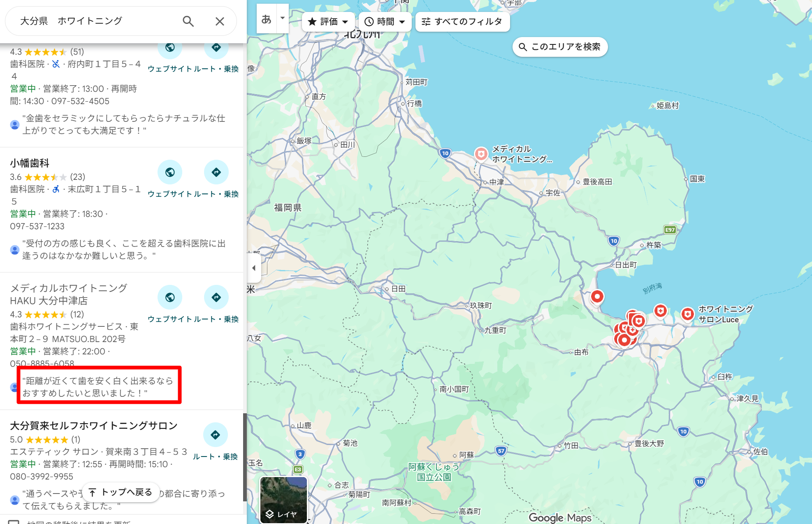Expand the input method dropdown arrow
Image resolution: width=812 pixels, height=524 pixels.
(283, 18)
